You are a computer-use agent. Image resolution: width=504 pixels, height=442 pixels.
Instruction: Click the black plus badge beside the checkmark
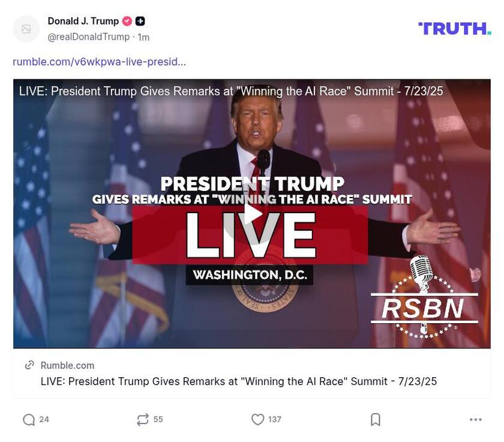(139, 20)
